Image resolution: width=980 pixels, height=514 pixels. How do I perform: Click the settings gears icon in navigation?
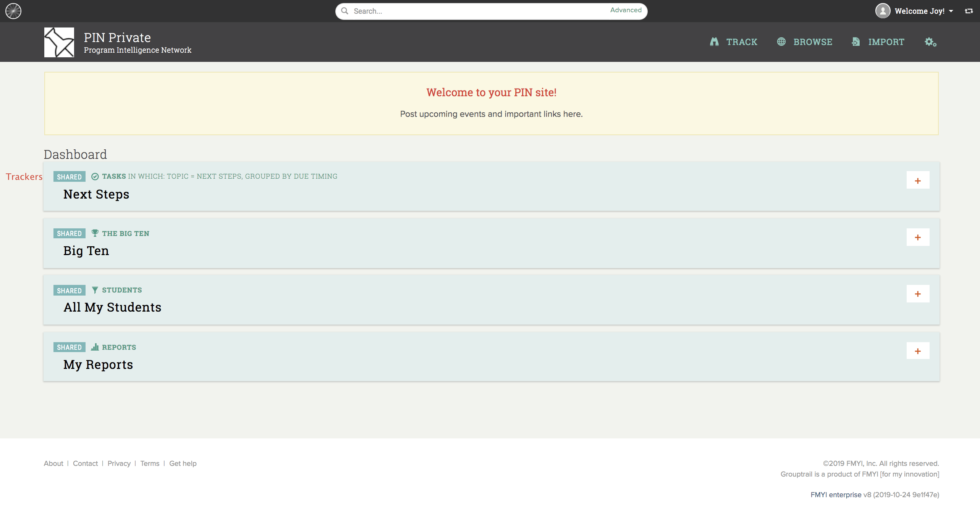(x=930, y=42)
